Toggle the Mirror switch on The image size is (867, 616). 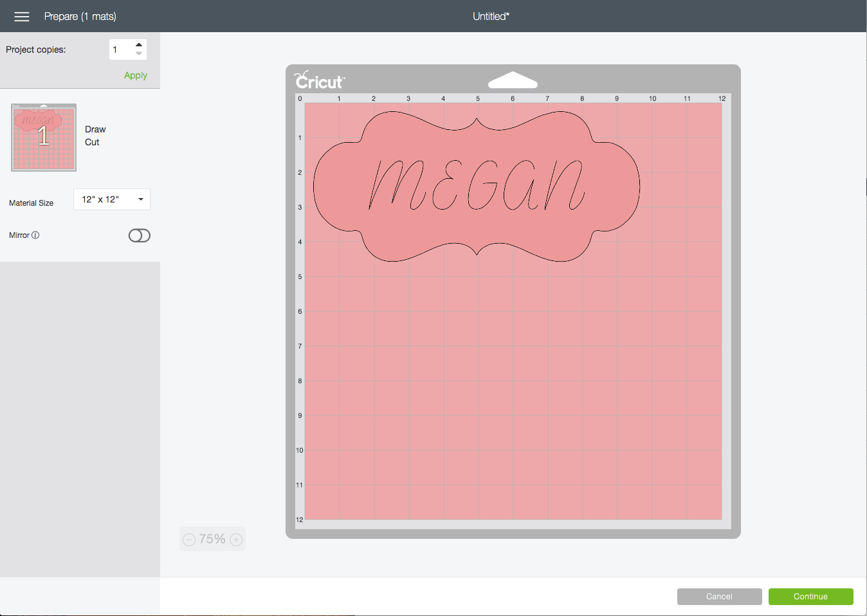[x=140, y=235]
